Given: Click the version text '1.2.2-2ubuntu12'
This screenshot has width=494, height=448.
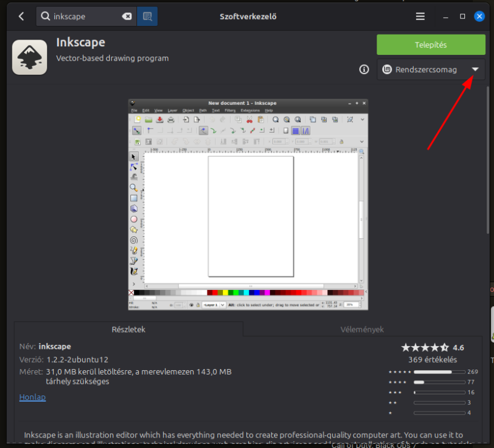Looking at the screenshot, I should click(x=77, y=360).
